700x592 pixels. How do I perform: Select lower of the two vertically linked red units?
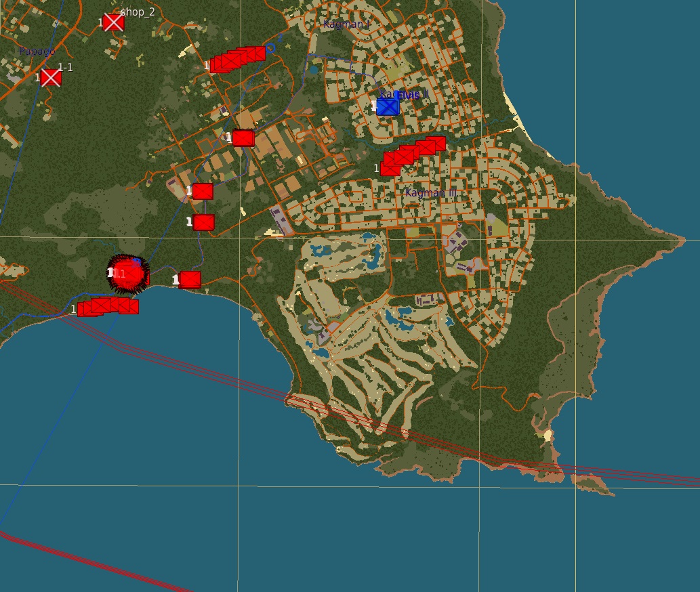203,222
